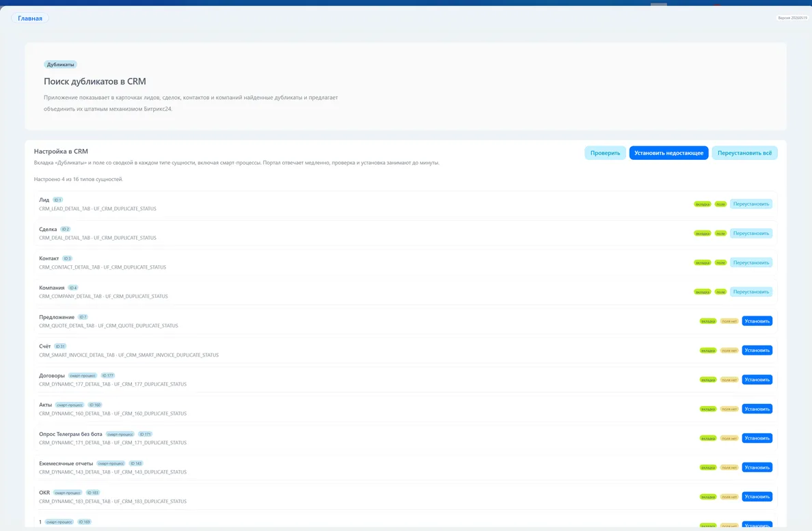The image size is (812, 531).
Task: Click CRM_SMART_INVOICE_DETAIL_TAB code text
Action: tap(77, 355)
